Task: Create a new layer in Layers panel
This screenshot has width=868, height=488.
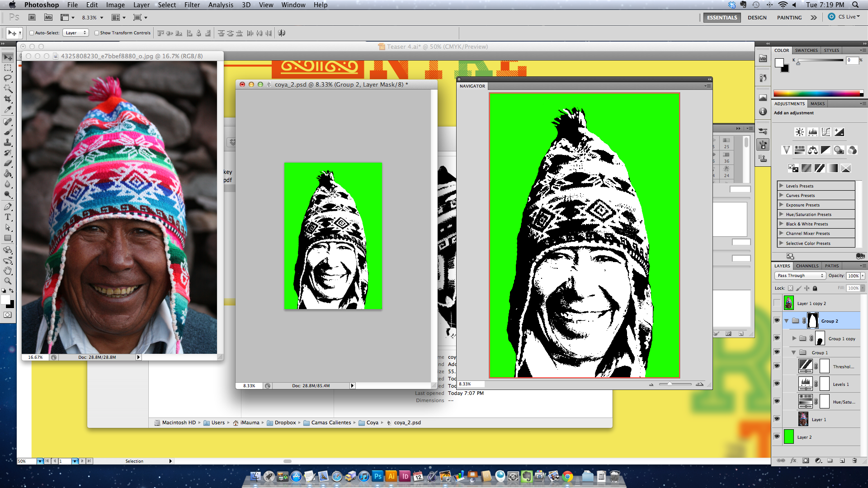Action: click(842, 460)
